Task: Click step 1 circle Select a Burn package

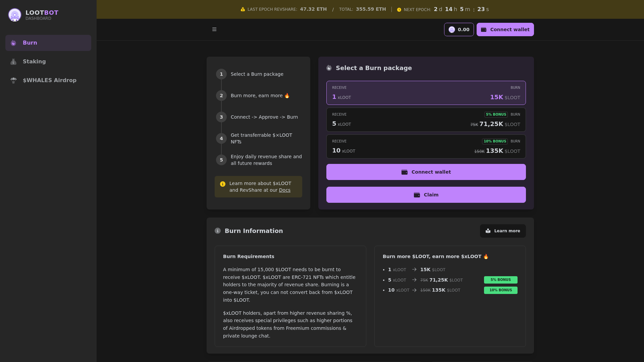Action: coord(221,74)
